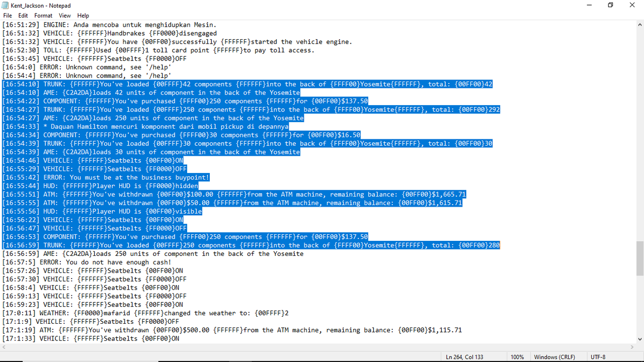644x362 pixels.
Task: Click the HUD line 'Player HUD is hidden'
Action: coord(100,186)
